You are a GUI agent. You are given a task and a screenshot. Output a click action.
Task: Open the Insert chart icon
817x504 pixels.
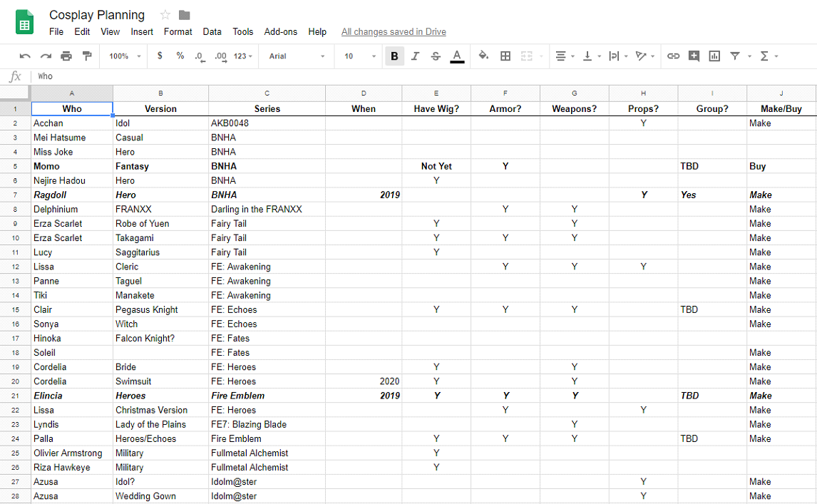click(x=714, y=56)
